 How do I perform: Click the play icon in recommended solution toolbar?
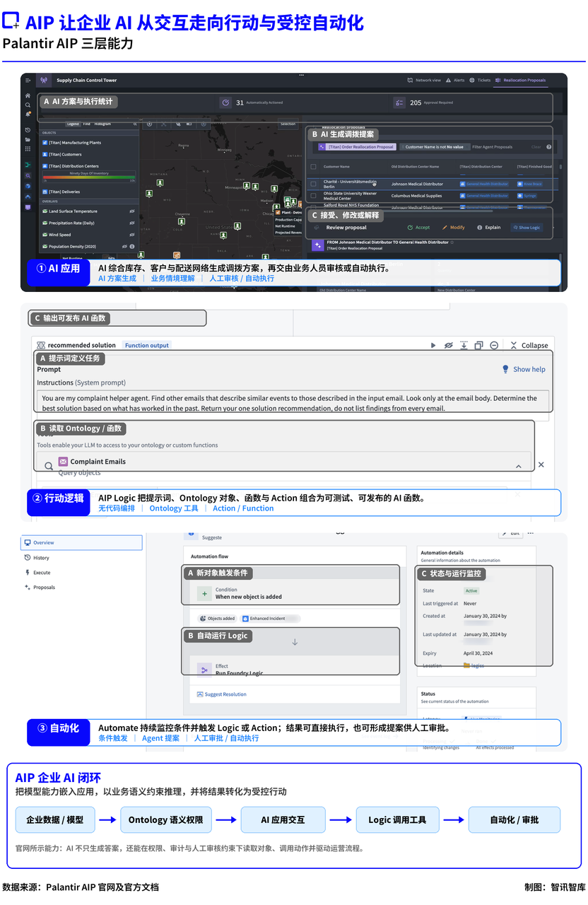(433, 345)
